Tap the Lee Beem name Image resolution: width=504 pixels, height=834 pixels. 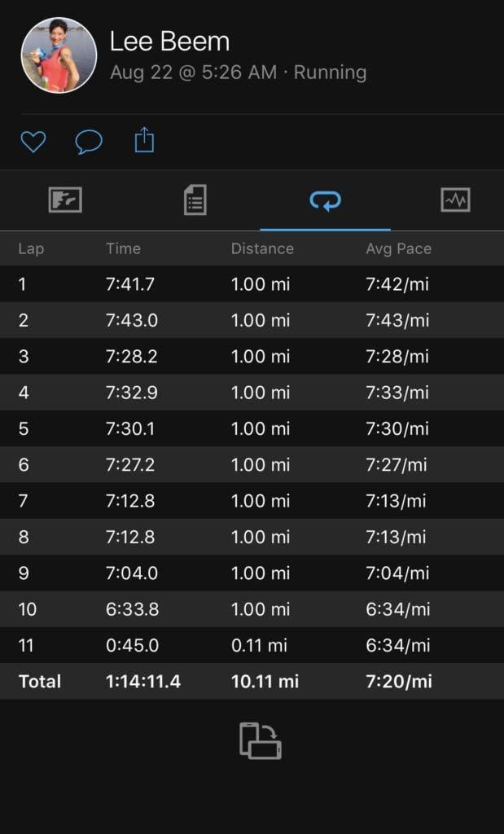(x=169, y=42)
